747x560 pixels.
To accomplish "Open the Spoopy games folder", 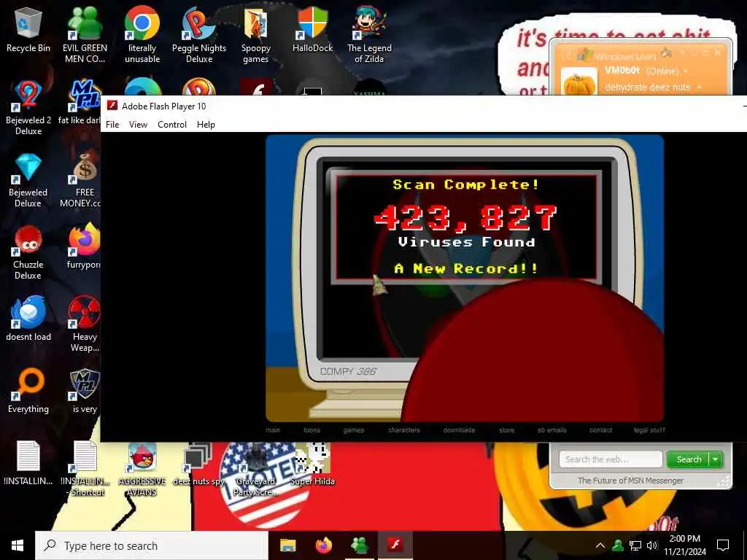I will point(256,34).
